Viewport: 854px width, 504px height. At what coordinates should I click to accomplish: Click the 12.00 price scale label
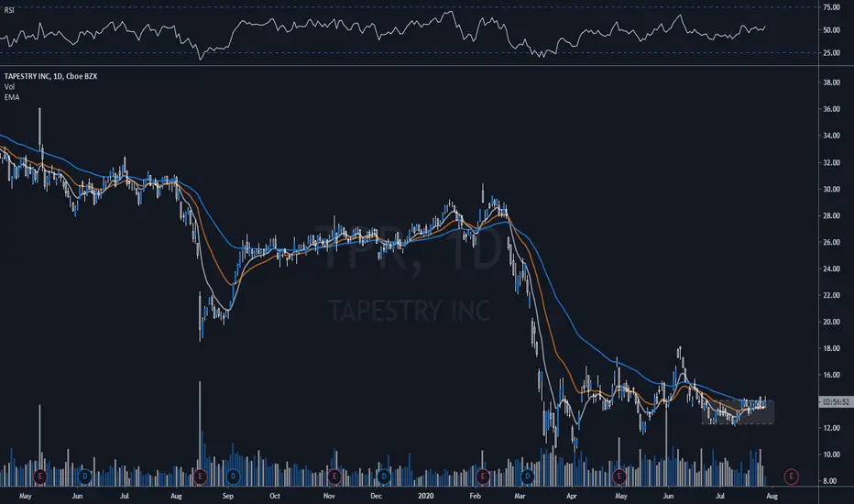tap(831, 428)
